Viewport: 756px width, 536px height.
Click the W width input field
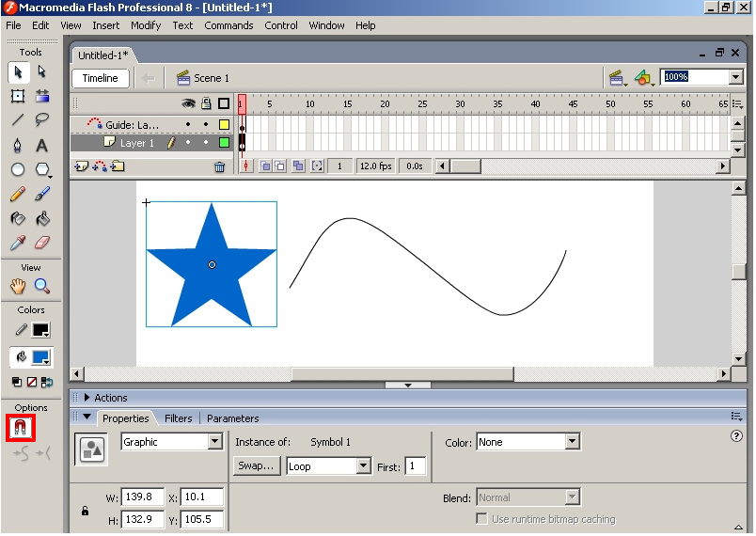(142, 497)
